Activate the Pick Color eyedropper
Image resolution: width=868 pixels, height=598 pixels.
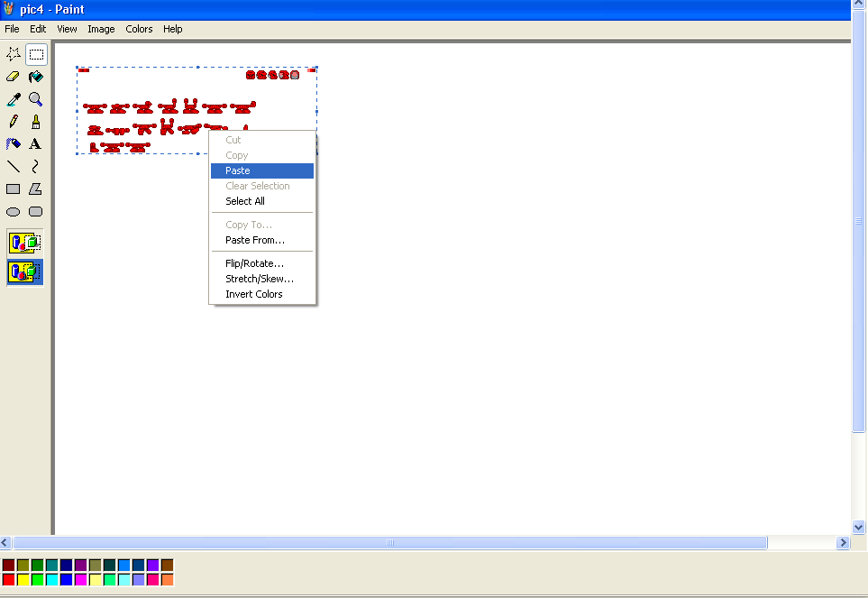pyautogui.click(x=13, y=98)
